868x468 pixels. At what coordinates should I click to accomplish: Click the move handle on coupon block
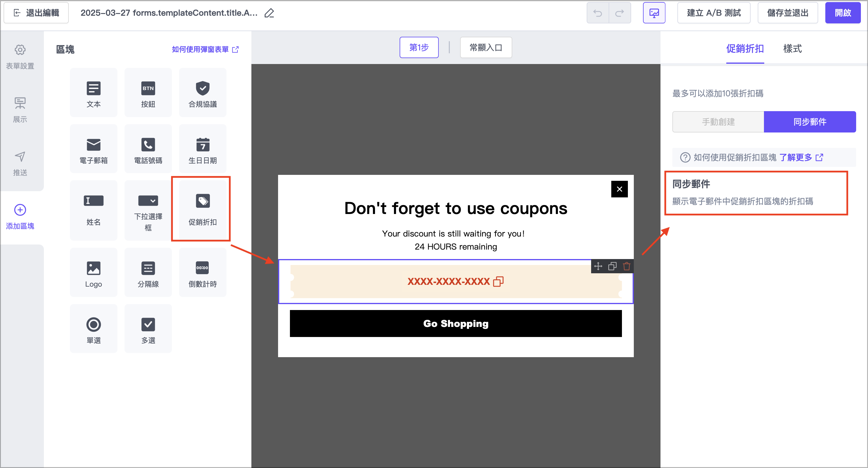click(x=598, y=266)
